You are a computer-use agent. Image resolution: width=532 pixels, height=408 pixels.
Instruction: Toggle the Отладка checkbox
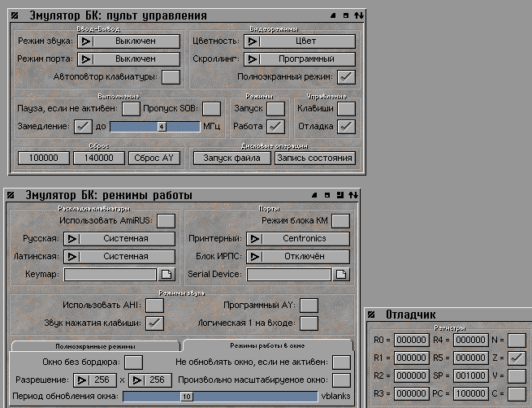click(x=347, y=127)
